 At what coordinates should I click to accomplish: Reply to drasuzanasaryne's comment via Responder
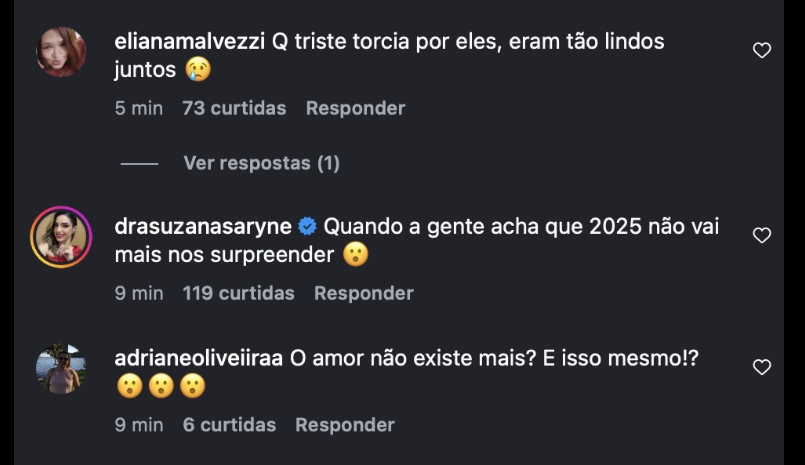tap(363, 293)
